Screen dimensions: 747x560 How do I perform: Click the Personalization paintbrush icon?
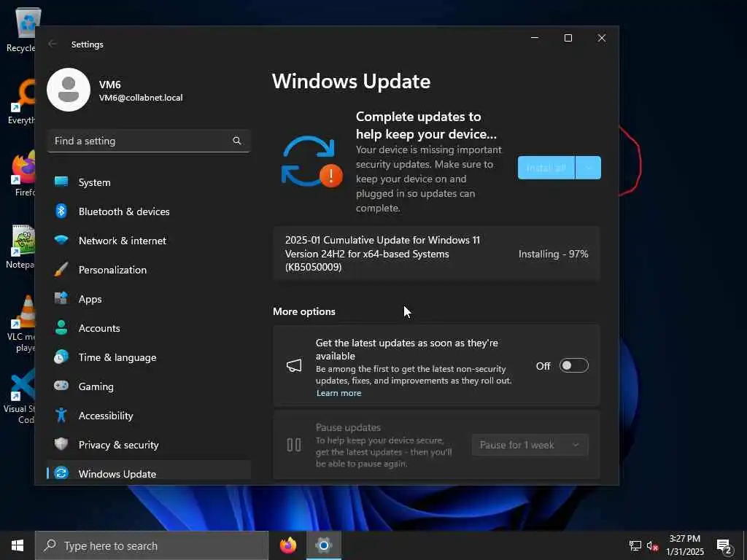pos(61,269)
